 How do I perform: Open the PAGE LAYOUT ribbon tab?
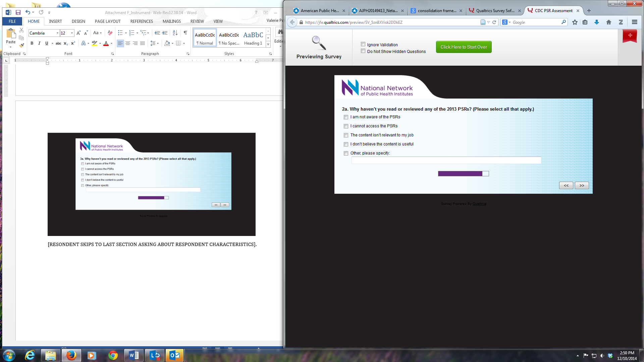107,21
